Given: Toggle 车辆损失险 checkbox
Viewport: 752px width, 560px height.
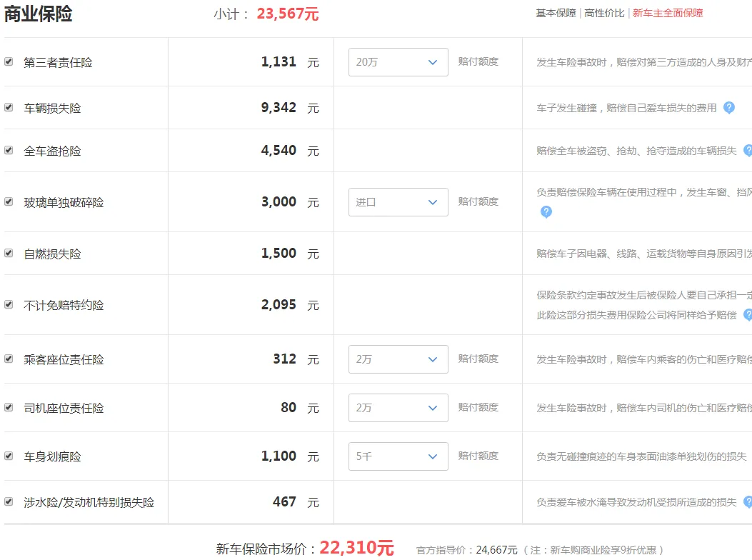Looking at the screenshot, I should click(x=9, y=107).
